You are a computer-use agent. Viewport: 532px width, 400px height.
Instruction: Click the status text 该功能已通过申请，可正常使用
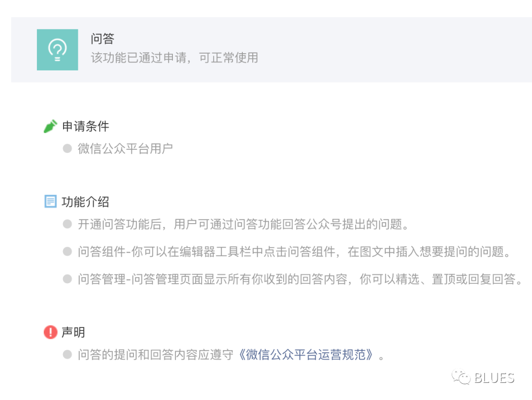174,58
